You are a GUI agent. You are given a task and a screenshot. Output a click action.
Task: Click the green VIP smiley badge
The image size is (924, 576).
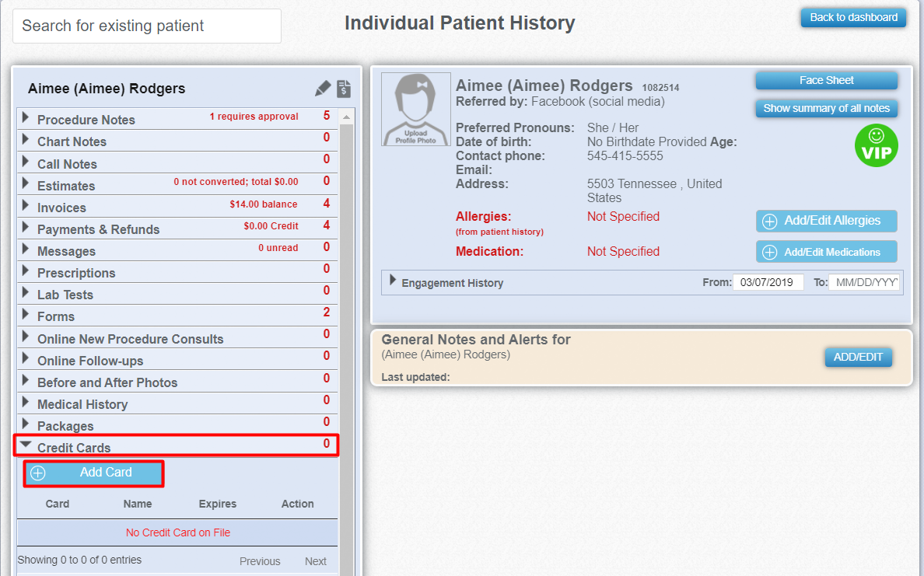(x=877, y=145)
